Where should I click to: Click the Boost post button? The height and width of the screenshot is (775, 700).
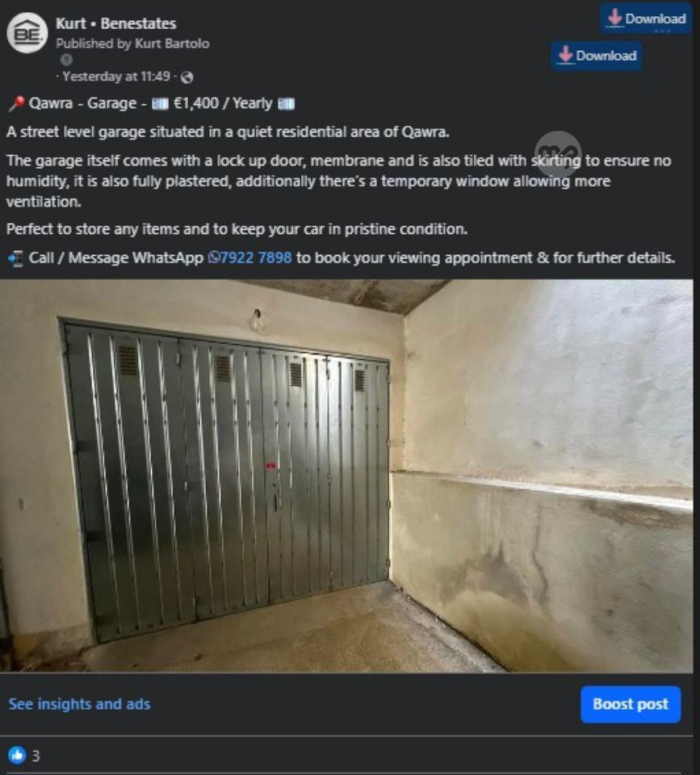point(631,704)
